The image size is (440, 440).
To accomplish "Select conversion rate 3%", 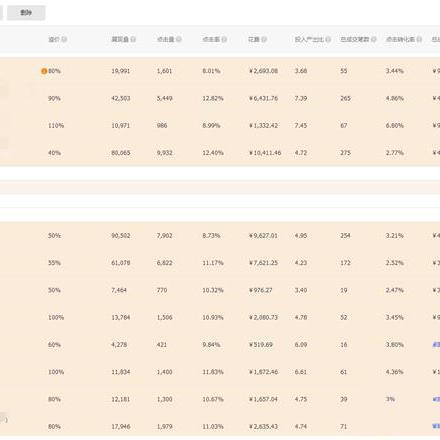I will tap(390, 399).
